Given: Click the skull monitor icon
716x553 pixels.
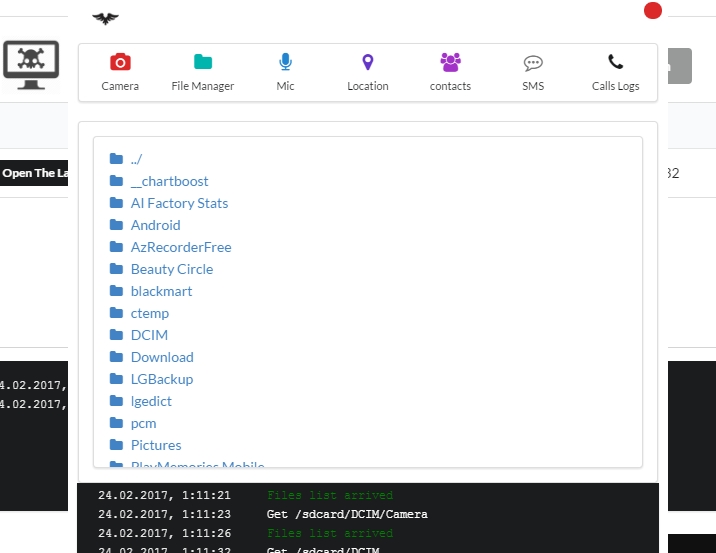Looking at the screenshot, I should (x=31, y=64).
